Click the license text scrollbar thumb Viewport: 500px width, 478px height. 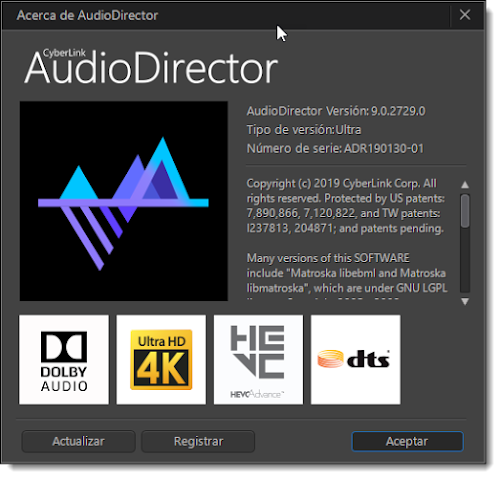465,211
